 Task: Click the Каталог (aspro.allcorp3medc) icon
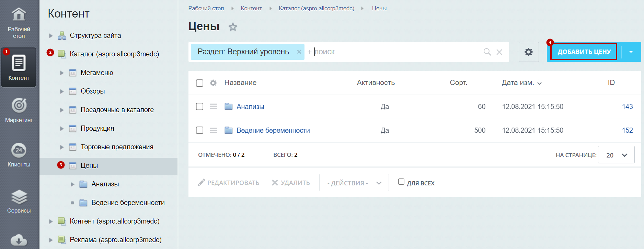tap(62, 54)
